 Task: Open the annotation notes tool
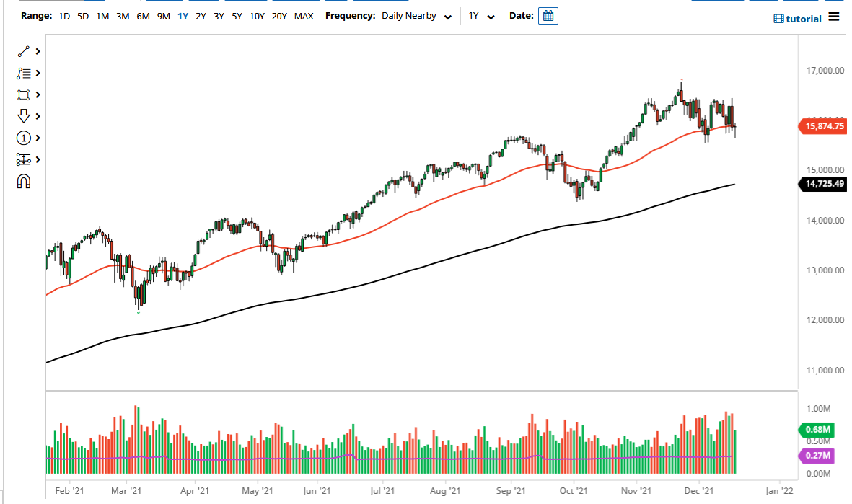pos(22,73)
